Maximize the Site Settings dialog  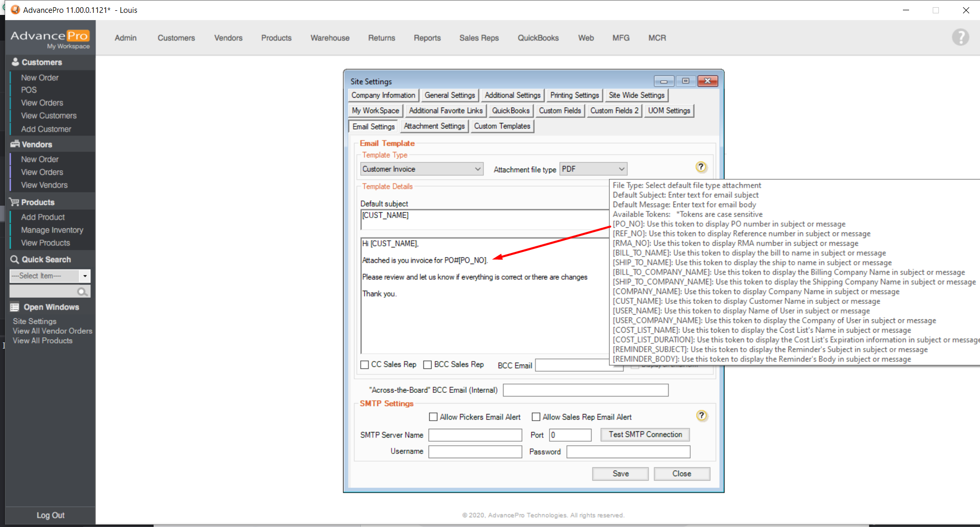tap(686, 81)
